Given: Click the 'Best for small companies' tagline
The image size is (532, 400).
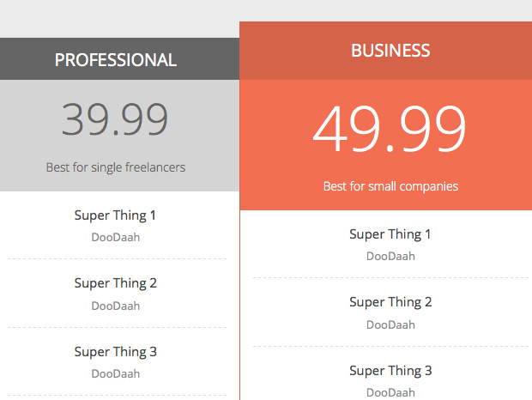Looking at the screenshot, I should 390,186.
